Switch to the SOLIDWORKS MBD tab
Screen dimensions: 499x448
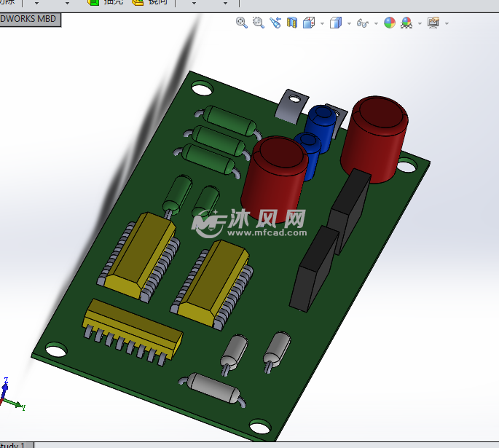point(29,20)
